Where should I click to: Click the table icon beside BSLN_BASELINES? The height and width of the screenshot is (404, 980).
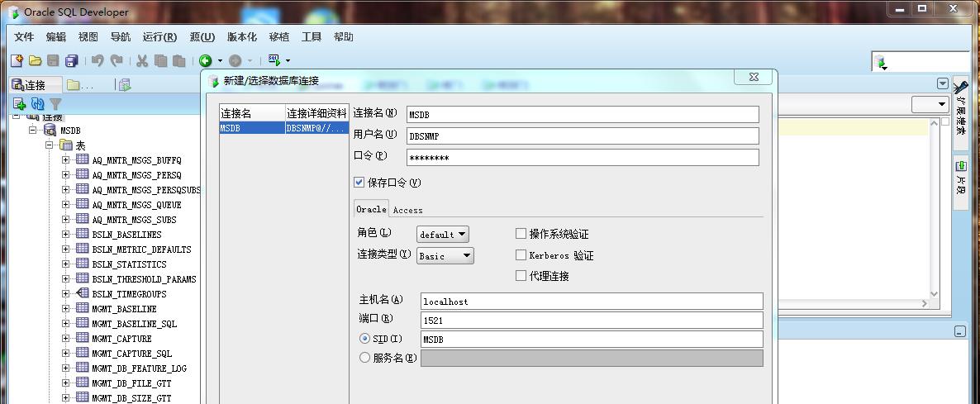82,234
